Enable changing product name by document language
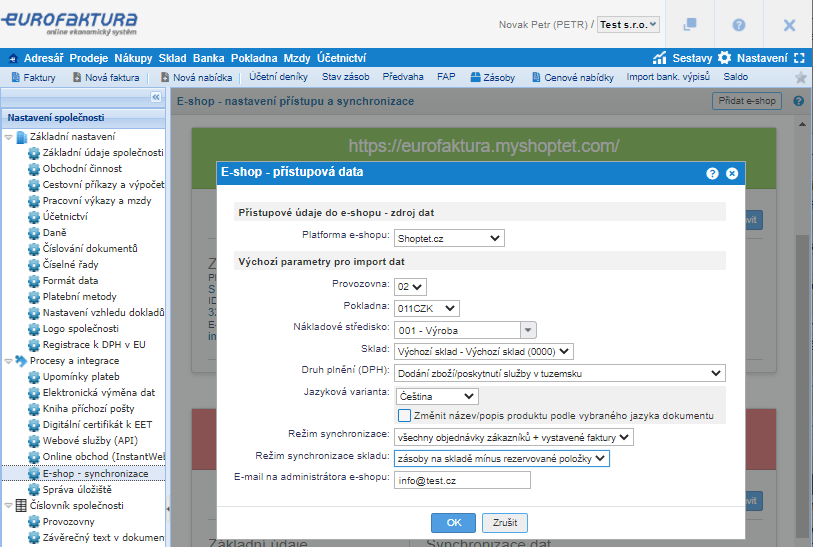 click(x=405, y=415)
